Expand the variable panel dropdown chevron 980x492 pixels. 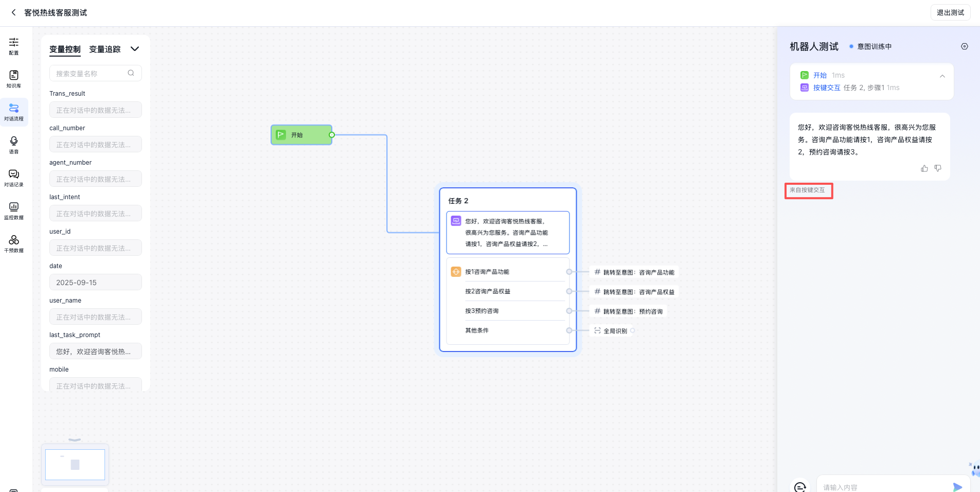click(135, 49)
